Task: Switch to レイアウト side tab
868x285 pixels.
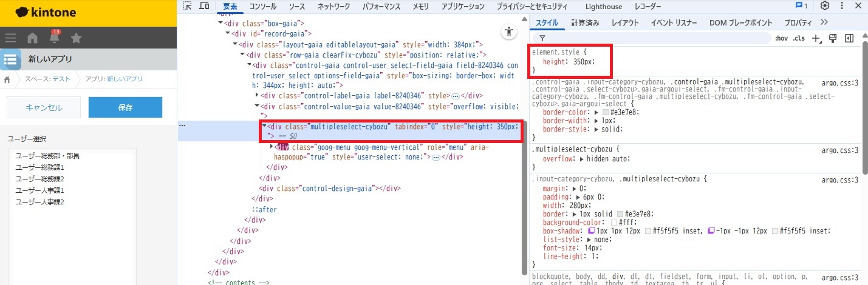Action: coord(625,22)
